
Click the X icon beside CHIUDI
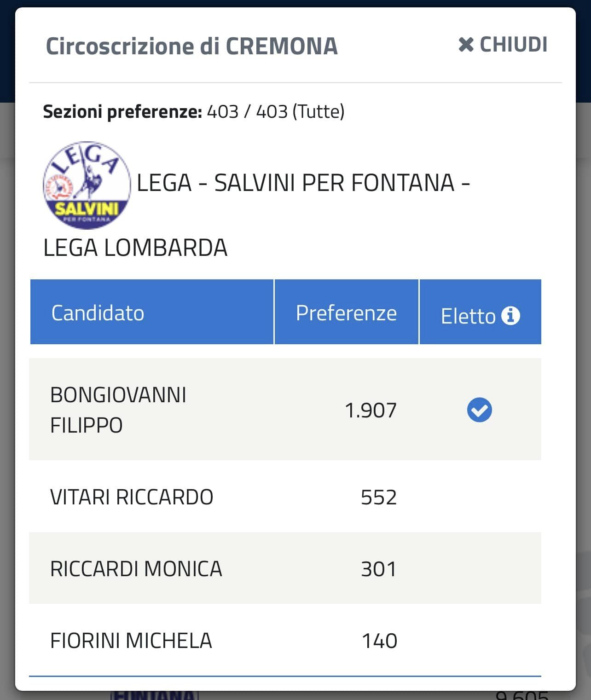[x=466, y=45]
